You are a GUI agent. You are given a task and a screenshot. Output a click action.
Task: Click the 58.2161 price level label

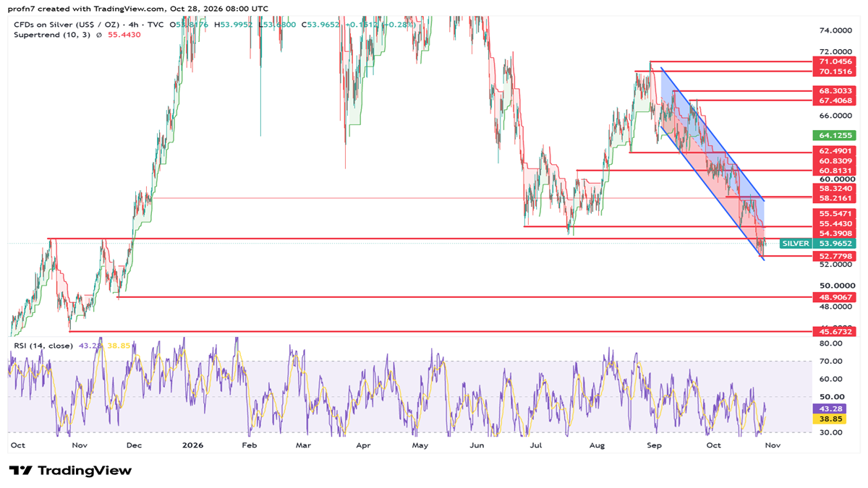(836, 197)
